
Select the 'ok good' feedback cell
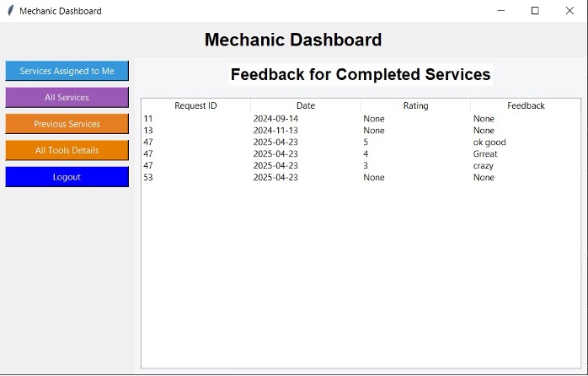[x=489, y=142]
